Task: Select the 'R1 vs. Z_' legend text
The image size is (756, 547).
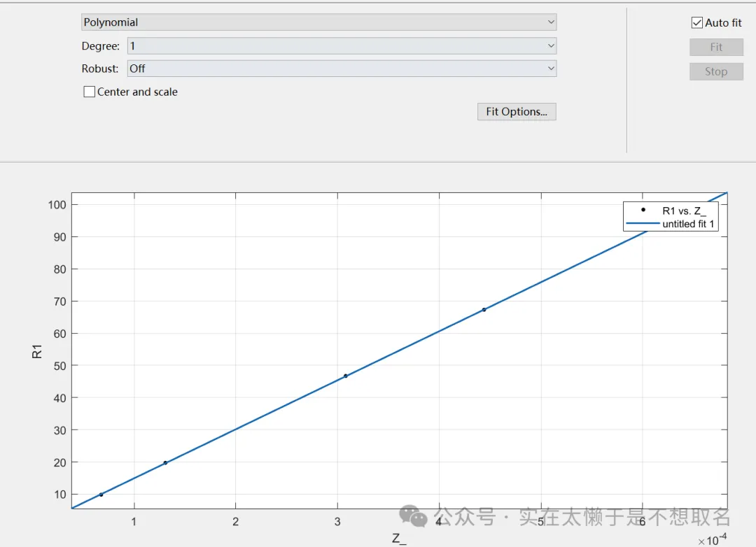Action: click(684, 211)
